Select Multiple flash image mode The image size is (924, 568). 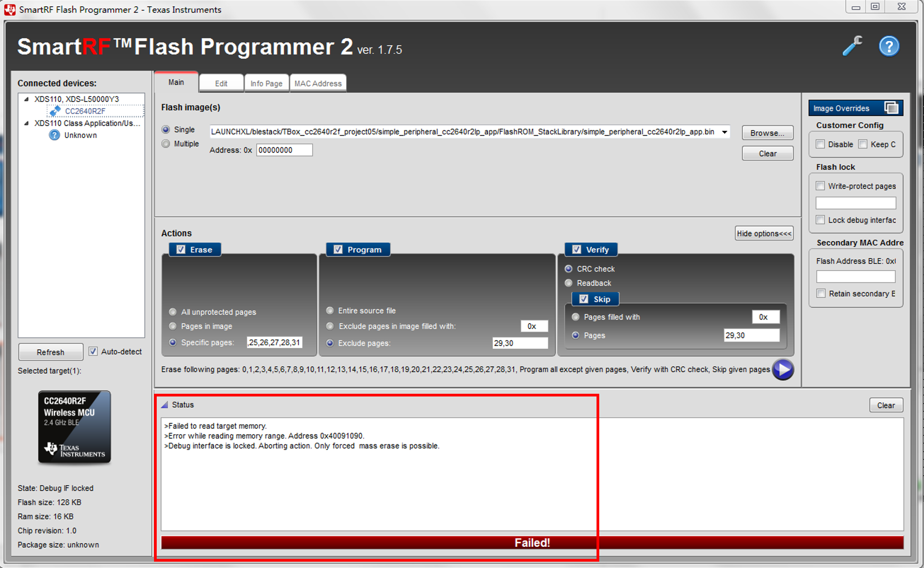pos(166,143)
